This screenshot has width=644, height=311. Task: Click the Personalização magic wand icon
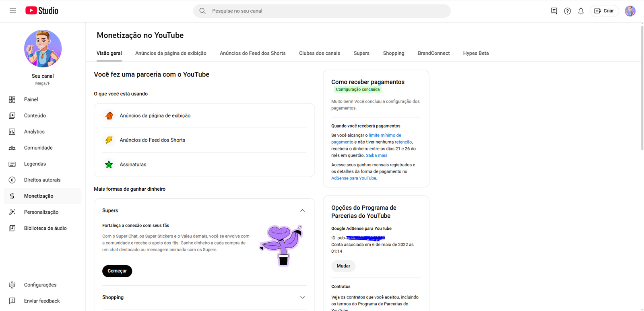click(x=12, y=212)
